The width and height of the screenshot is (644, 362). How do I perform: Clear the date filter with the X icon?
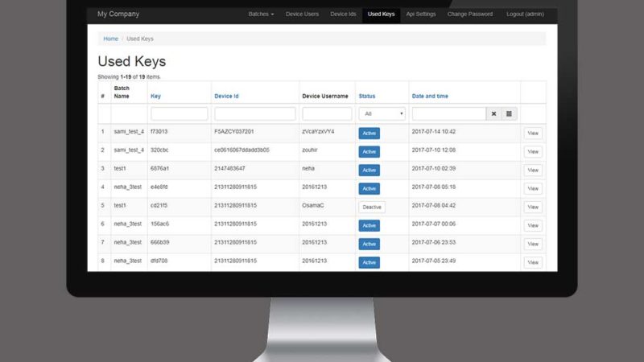493,114
